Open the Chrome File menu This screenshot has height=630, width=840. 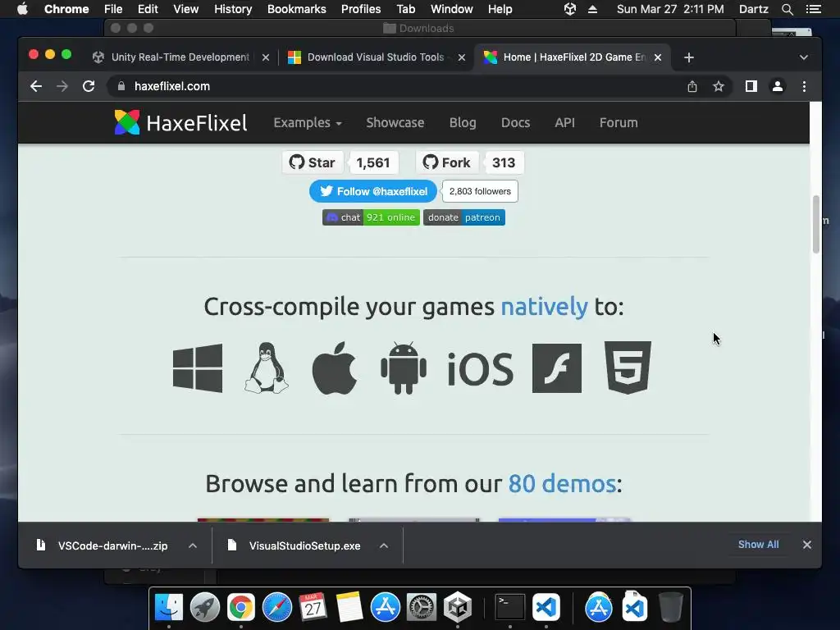tap(113, 9)
